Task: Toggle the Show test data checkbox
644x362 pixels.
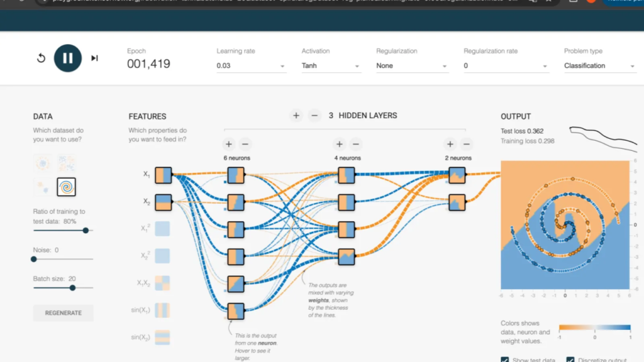Action: click(505, 360)
